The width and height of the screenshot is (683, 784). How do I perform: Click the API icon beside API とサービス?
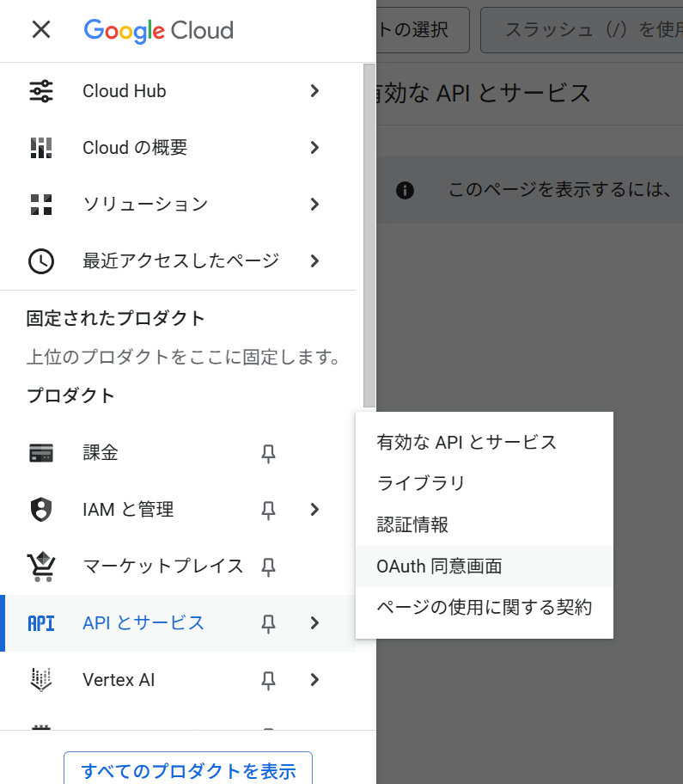(x=41, y=623)
